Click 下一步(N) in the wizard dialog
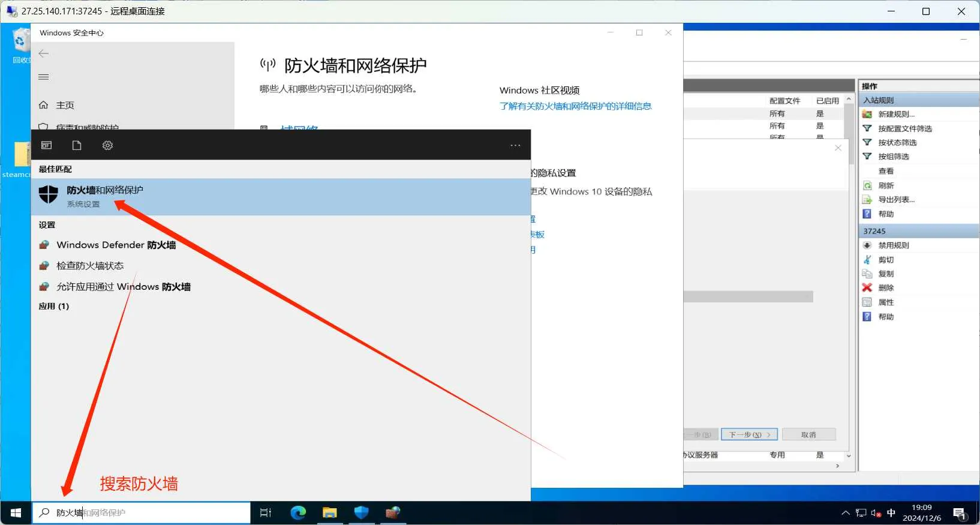Screen dimensions: 980x525 tap(749, 434)
